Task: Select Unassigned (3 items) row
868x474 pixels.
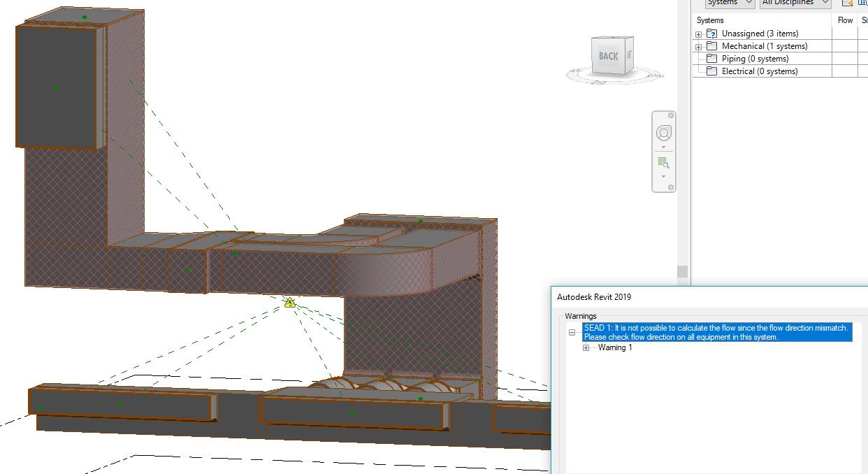Action: coord(762,34)
